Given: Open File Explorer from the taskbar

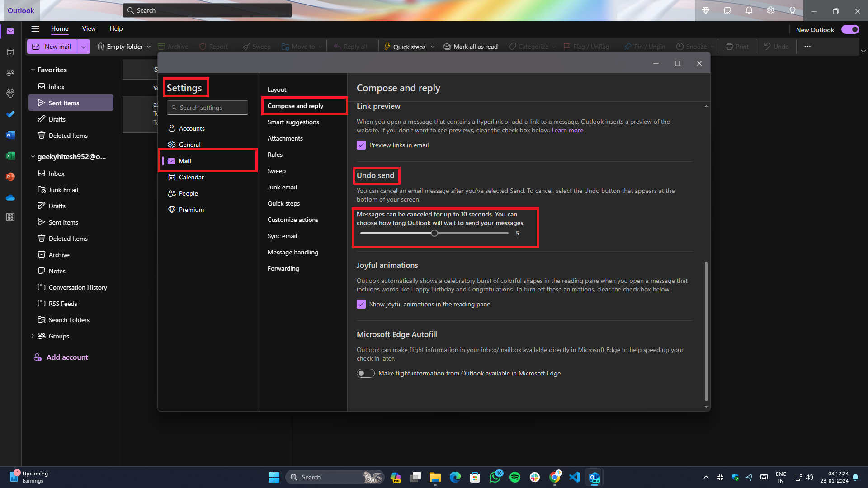Looking at the screenshot, I should tap(435, 477).
